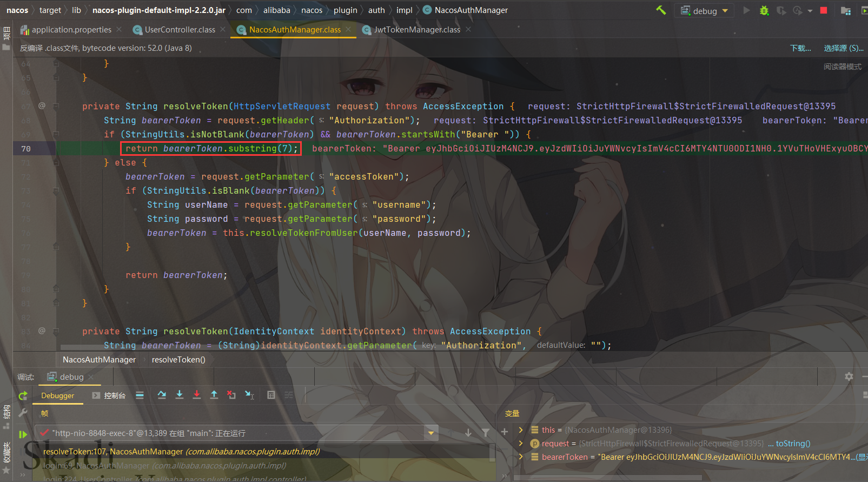
Task: Expand the 'bearerToken' variable node
Action: [x=521, y=457]
